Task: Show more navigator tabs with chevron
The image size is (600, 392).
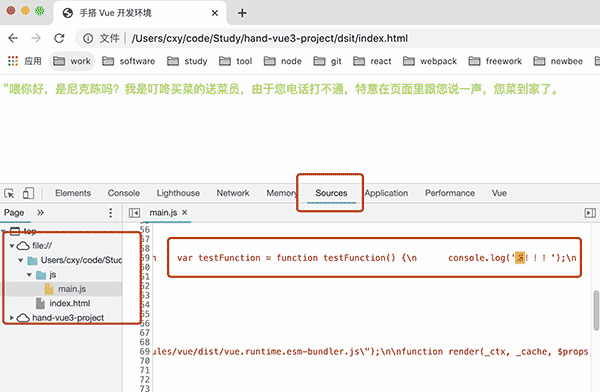Action: pos(40,212)
